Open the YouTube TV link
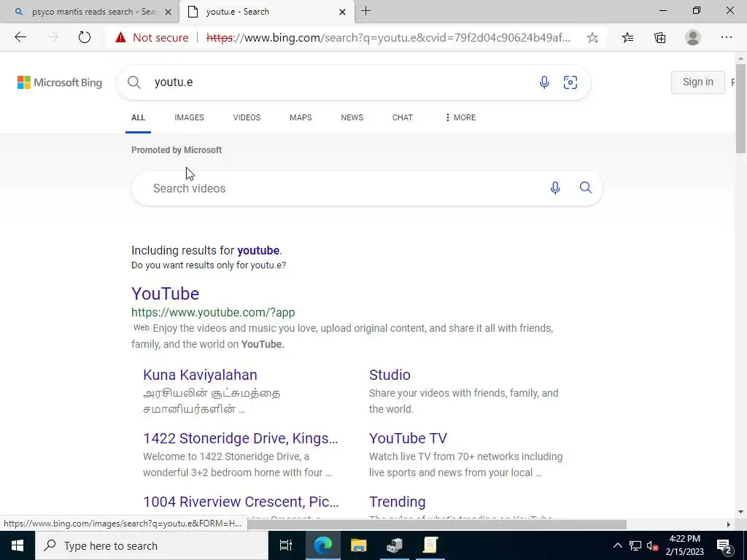 [409, 438]
